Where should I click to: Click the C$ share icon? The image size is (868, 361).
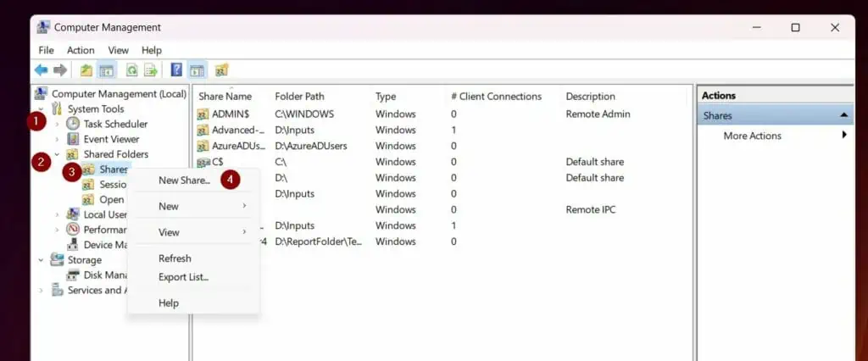pos(203,162)
